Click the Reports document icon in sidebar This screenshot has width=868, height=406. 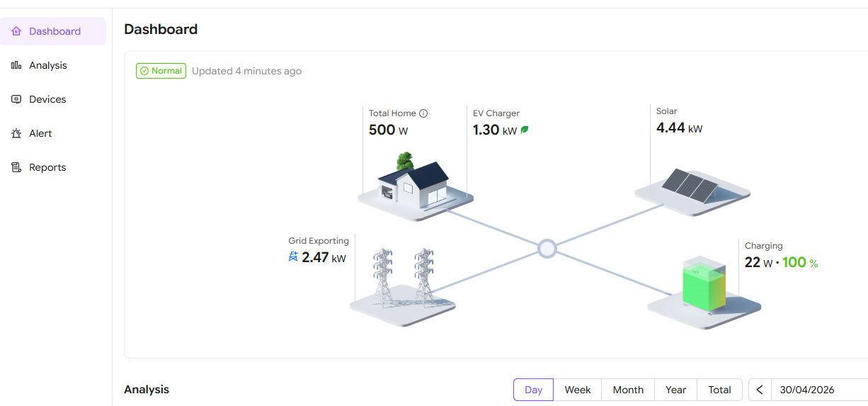[x=16, y=167]
